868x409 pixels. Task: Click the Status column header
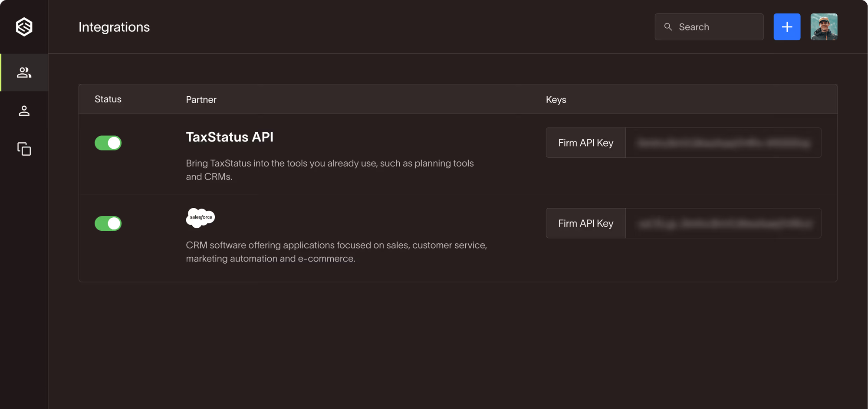pos(108,99)
